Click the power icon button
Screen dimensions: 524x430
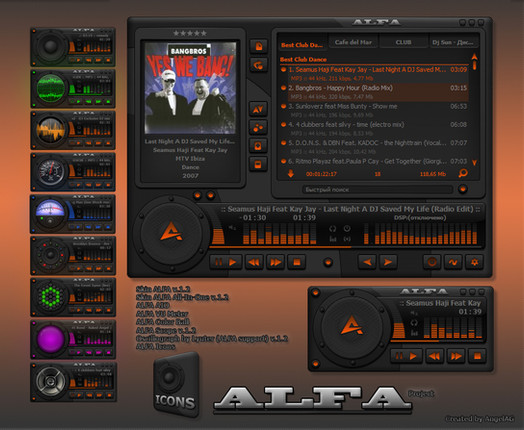tap(431, 262)
